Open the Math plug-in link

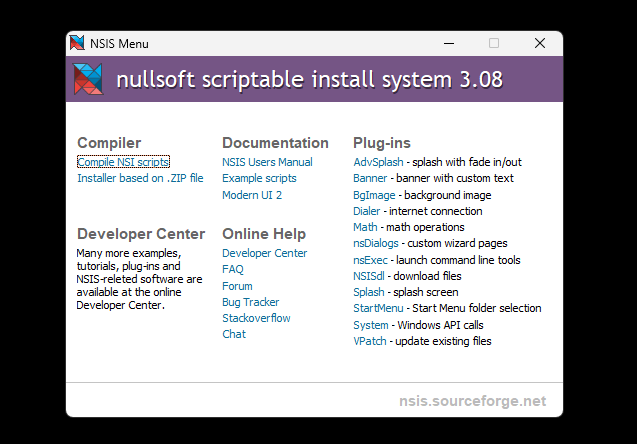pyautogui.click(x=365, y=227)
